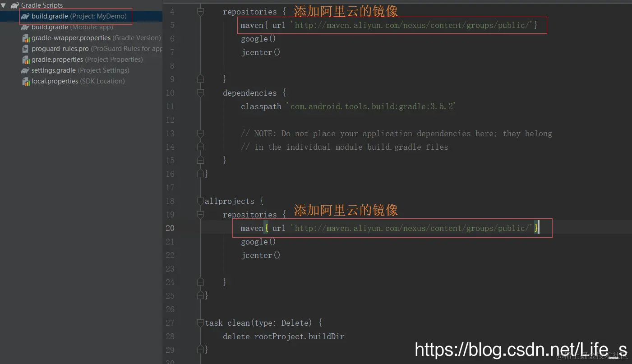This screenshot has width=632, height=364.
Task: Click the maven aliyun url on line 5
Action: point(411,25)
